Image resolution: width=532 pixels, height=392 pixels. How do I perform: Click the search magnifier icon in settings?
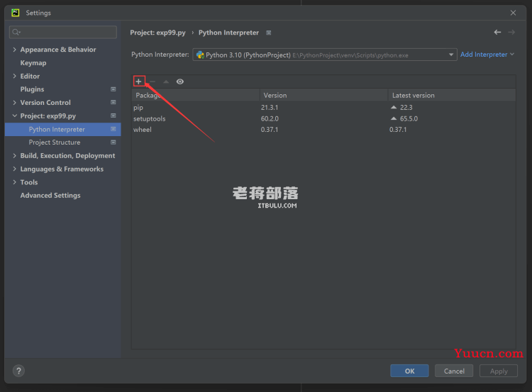click(16, 32)
